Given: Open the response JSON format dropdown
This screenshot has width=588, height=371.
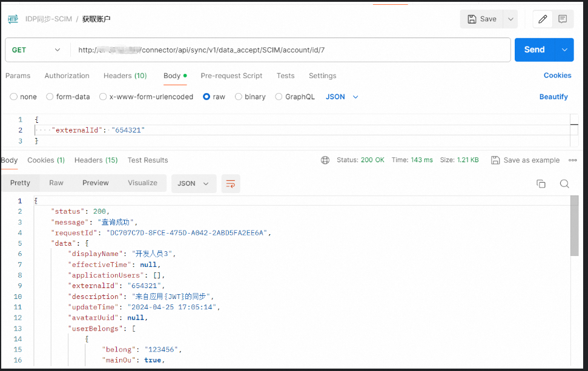Looking at the screenshot, I should click(x=194, y=184).
